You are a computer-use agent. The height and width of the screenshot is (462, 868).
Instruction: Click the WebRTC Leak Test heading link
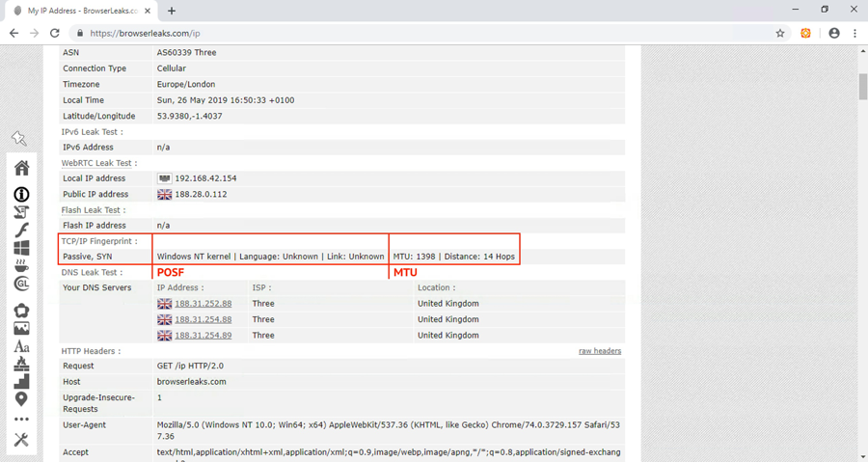(96, 163)
